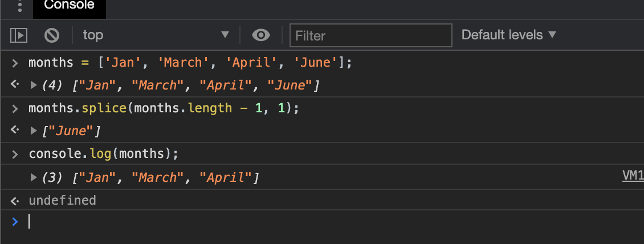This screenshot has width=644, height=244.
Task: Click the "June" string in splice result
Action: tap(68, 132)
